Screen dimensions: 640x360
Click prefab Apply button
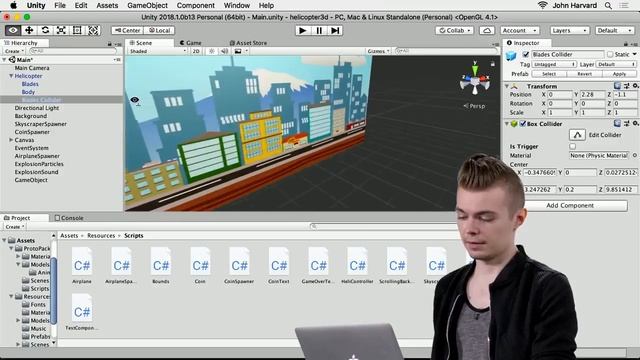(x=619, y=74)
